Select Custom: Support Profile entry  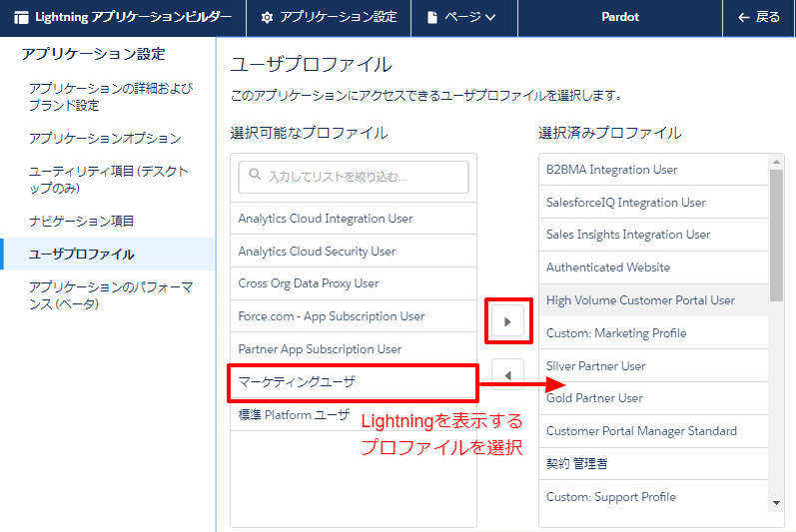tap(653, 497)
